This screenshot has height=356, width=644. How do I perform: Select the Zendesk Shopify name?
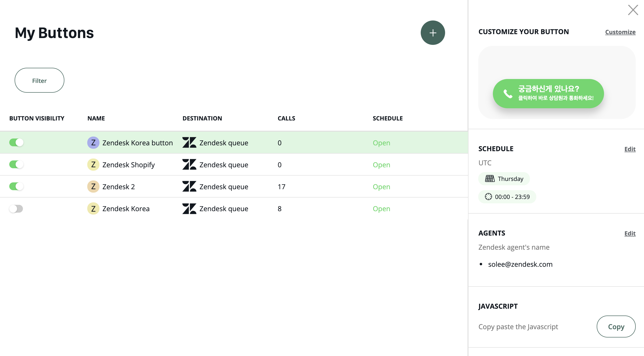coord(128,165)
